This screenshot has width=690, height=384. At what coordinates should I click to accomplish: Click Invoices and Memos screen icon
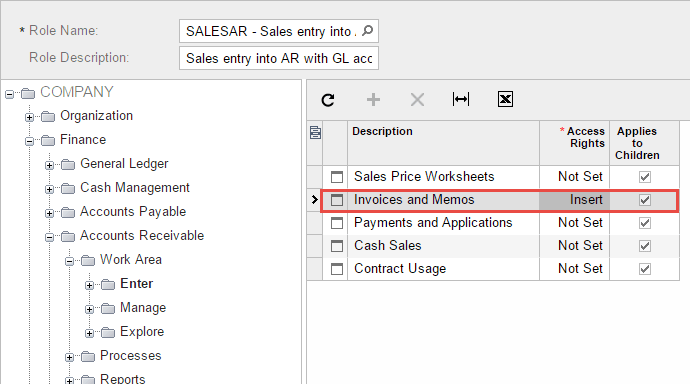point(337,200)
